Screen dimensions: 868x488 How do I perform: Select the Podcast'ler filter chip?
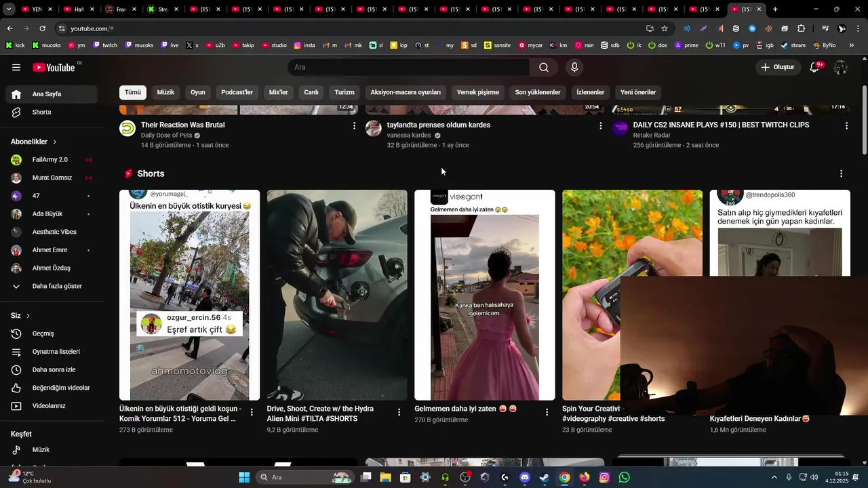click(x=237, y=92)
